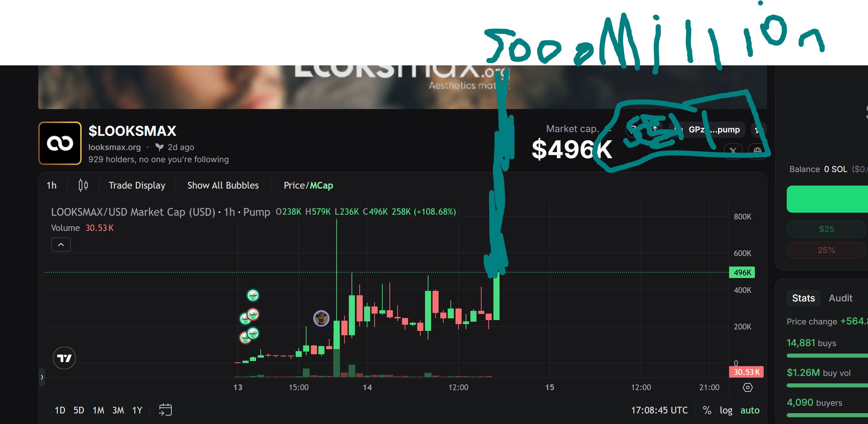Enable log scale on the chart
Screen dimensions: 868x424
tap(726, 410)
